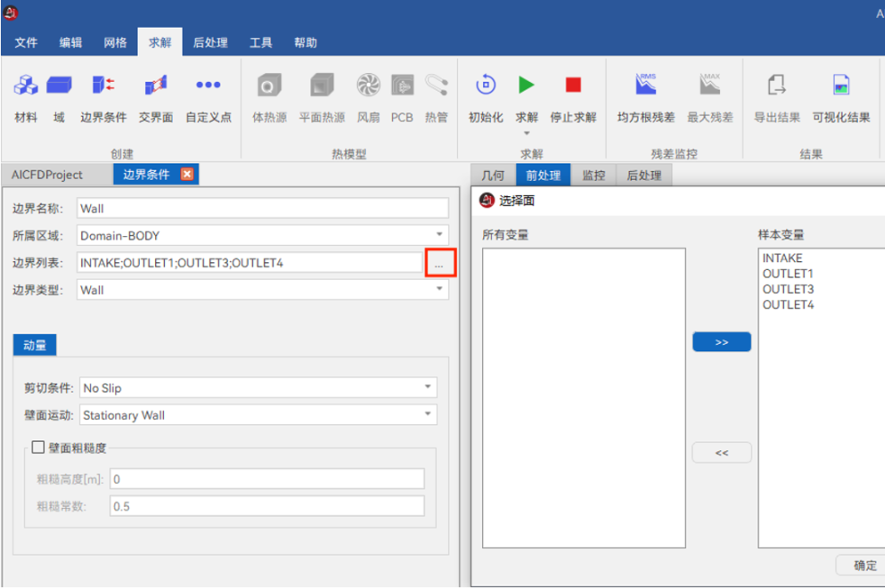The image size is (885, 588).
Task: Click the << move-left button
Action: click(x=721, y=453)
